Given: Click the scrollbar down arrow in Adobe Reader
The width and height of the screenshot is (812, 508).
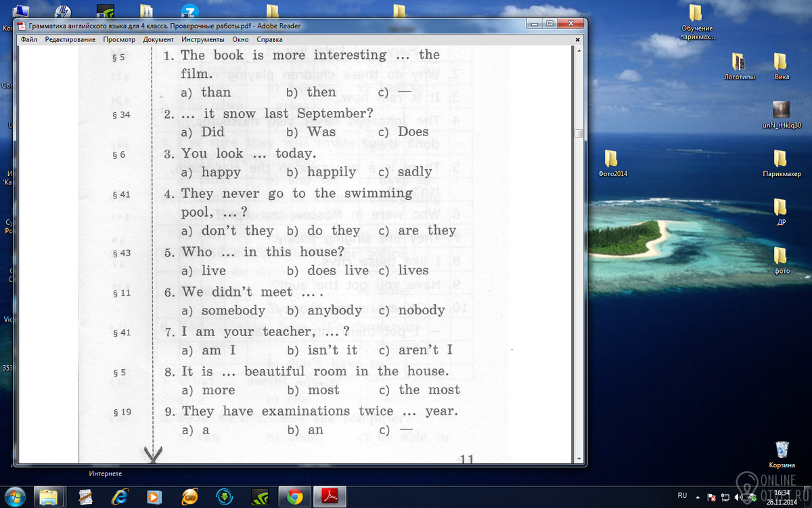Looking at the screenshot, I should [x=579, y=459].
